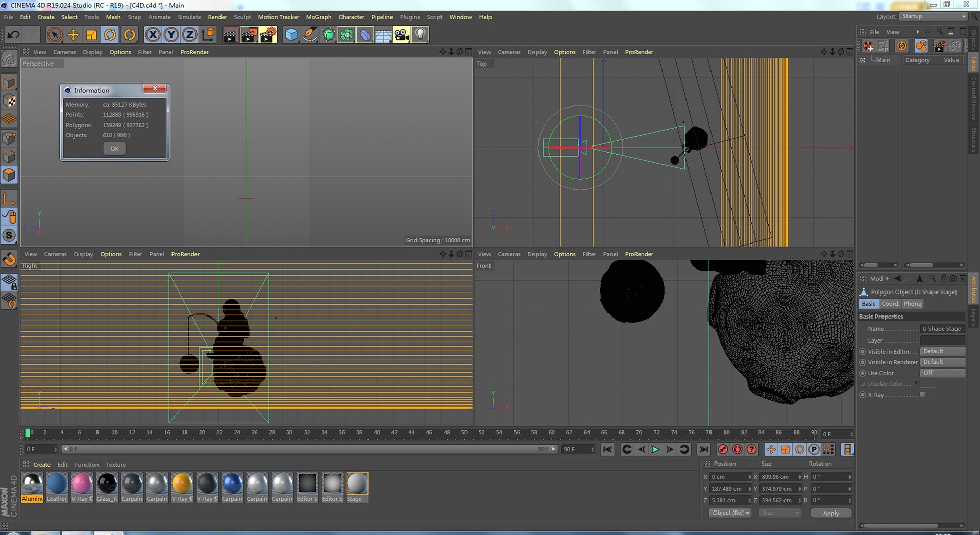Image resolution: width=980 pixels, height=535 pixels.
Task: Open the Use Color dropdown
Action: (x=943, y=373)
